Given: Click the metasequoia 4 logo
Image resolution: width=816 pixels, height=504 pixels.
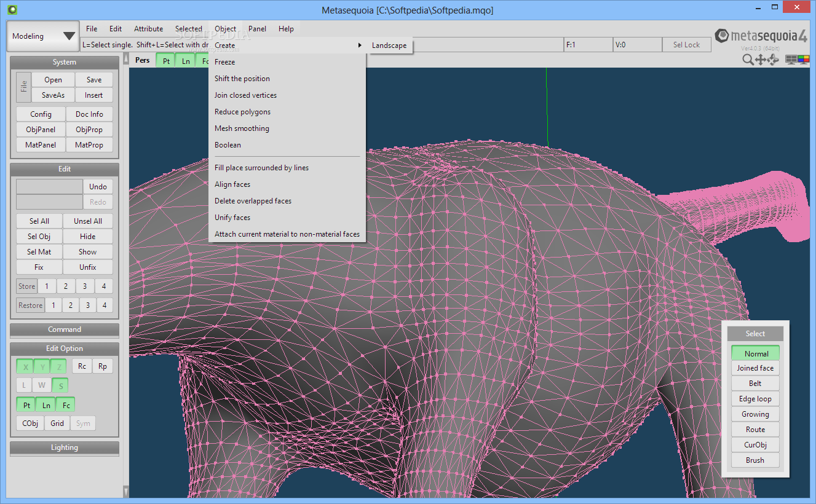Looking at the screenshot, I should 761,36.
